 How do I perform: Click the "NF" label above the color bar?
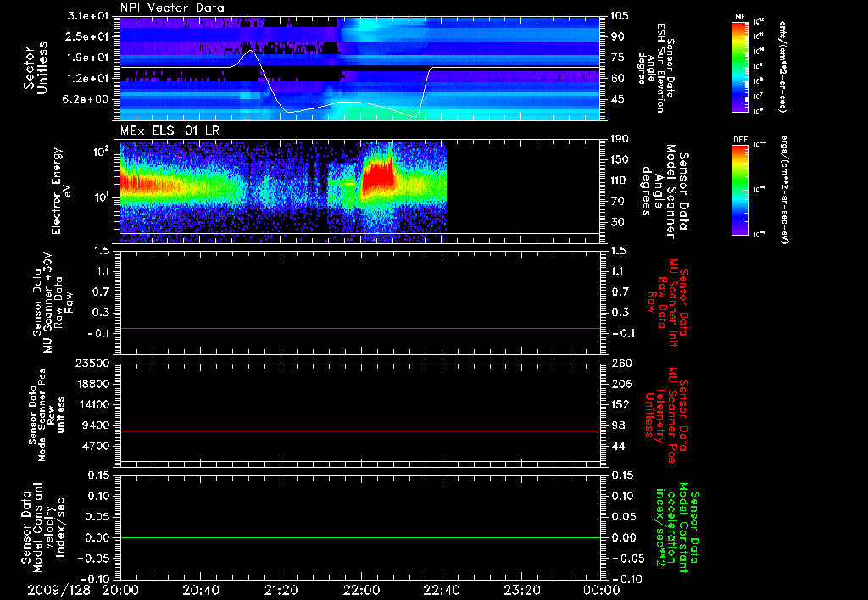pos(740,17)
